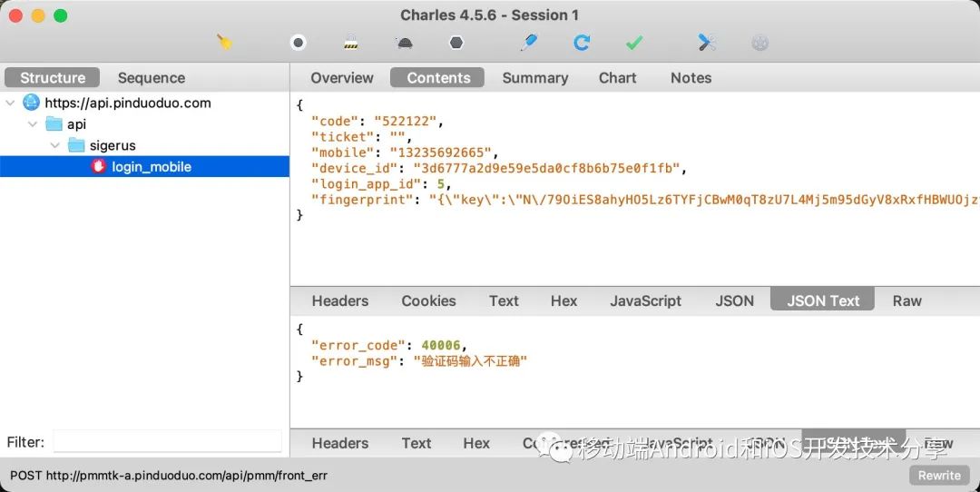
Task: Click the "code": "522122" line
Action: [x=377, y=122]
